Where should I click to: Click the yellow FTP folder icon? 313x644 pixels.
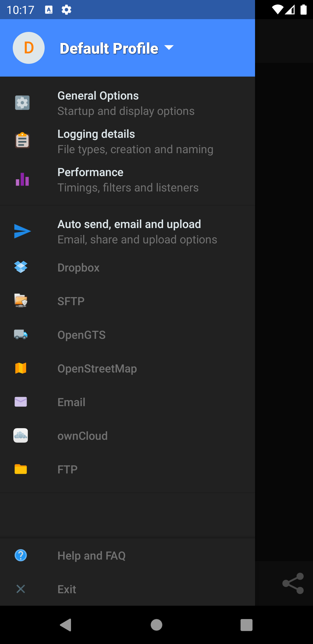(x=21, y=469)
